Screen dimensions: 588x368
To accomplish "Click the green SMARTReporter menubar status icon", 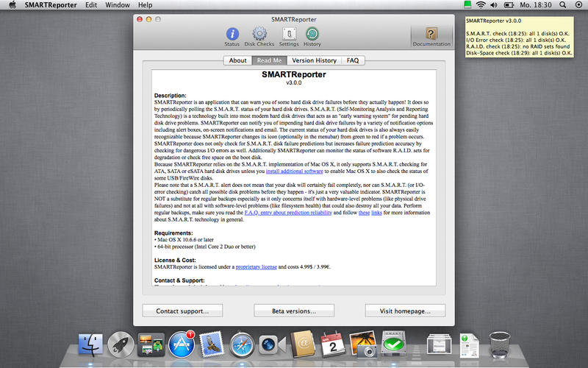I will (x=467, y=4).
